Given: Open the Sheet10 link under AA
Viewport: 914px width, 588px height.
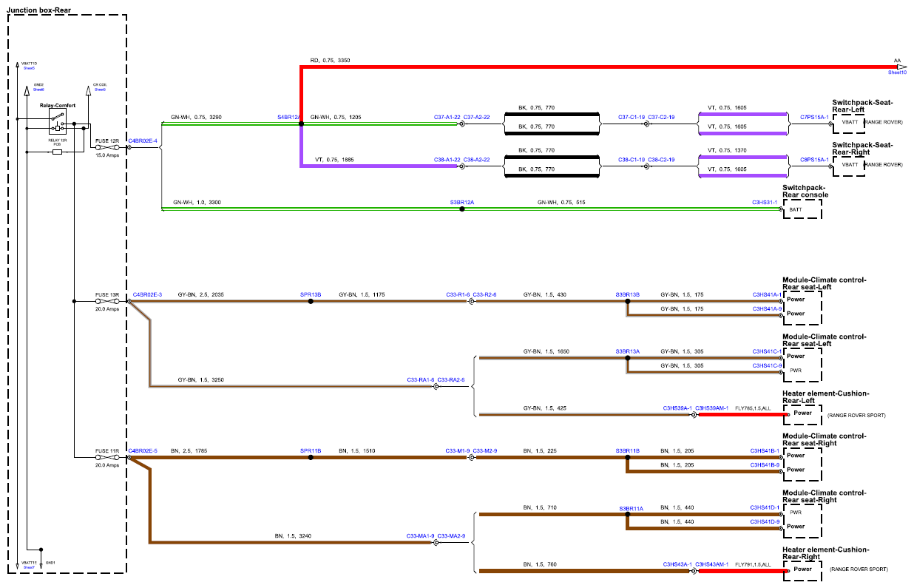Looking at the screenshot, I should tap(896, 72).
